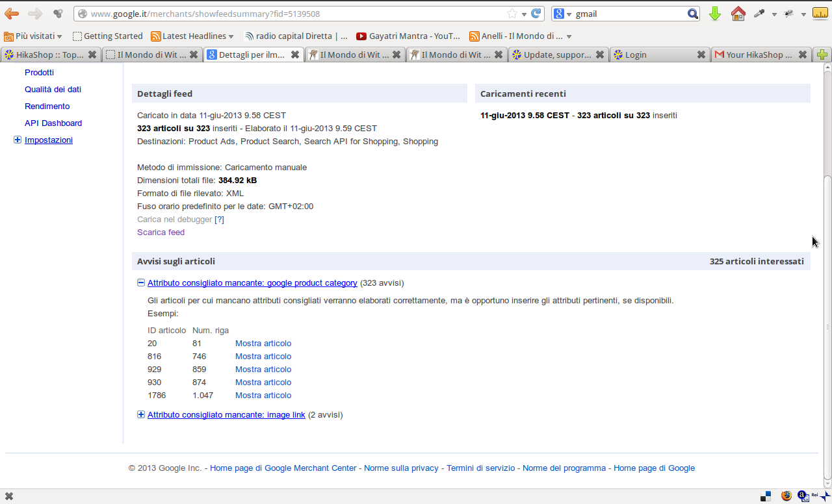Screen dimensions: 832x504
Task: Click the site identity globe icon
Action: click(x=82, y=14)
